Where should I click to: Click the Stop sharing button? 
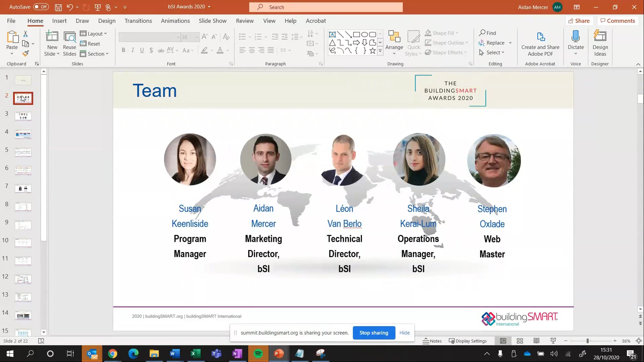click(x=374, y=333)
